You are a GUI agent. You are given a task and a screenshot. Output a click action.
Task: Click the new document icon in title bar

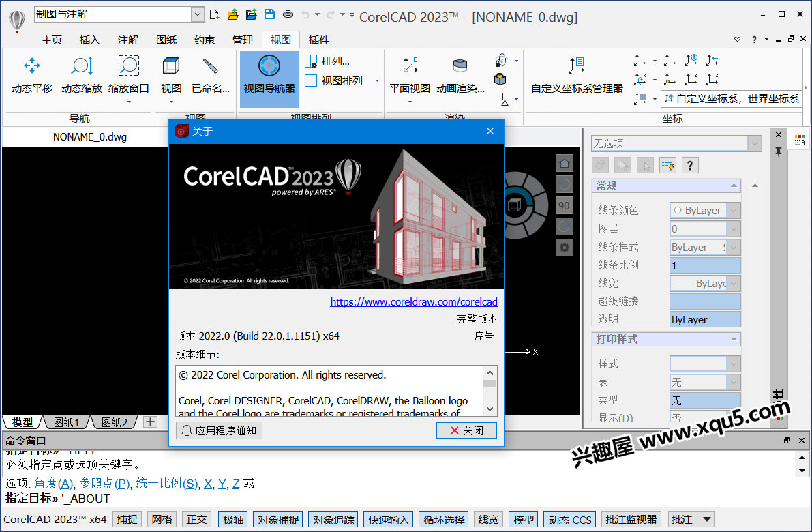pyautogui.click(x=214, y=14)
